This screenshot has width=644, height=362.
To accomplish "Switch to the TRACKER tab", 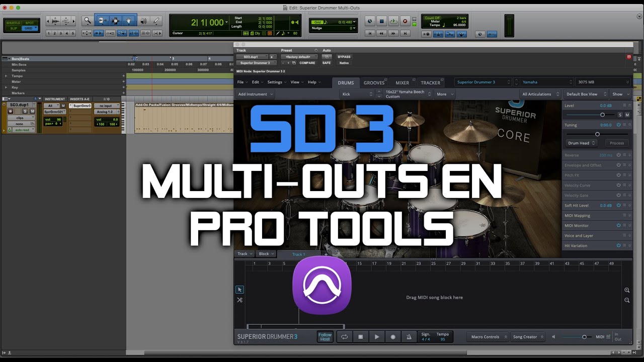I will tap(430, 82).
